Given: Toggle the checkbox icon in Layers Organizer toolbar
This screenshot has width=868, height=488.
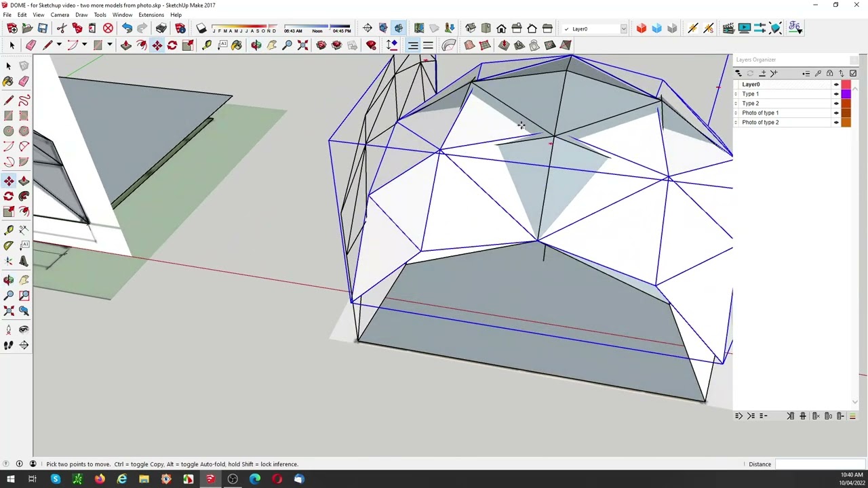Looking at the screenshot, I should 853,73.
